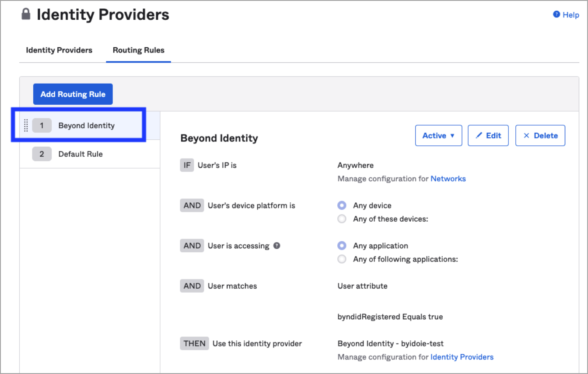Switch to the Identity Providers tab
The image size is (588, 374).
pyautogui.click(x=59, y=50)
